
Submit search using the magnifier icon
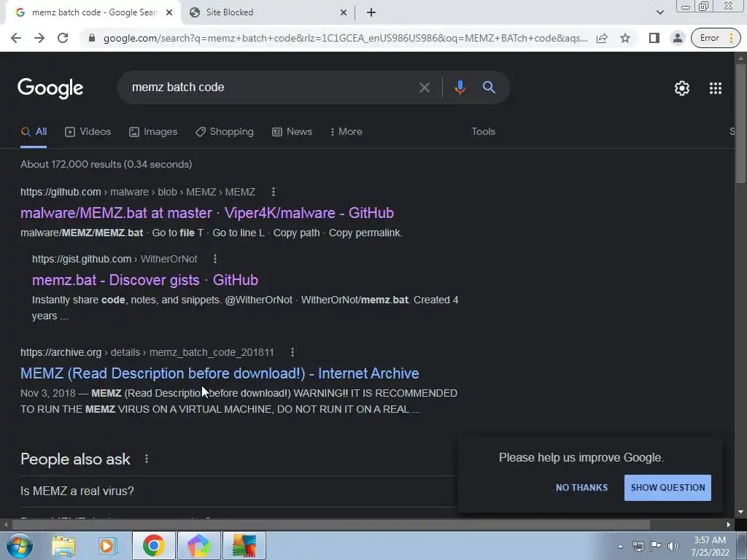pos(489,87)
